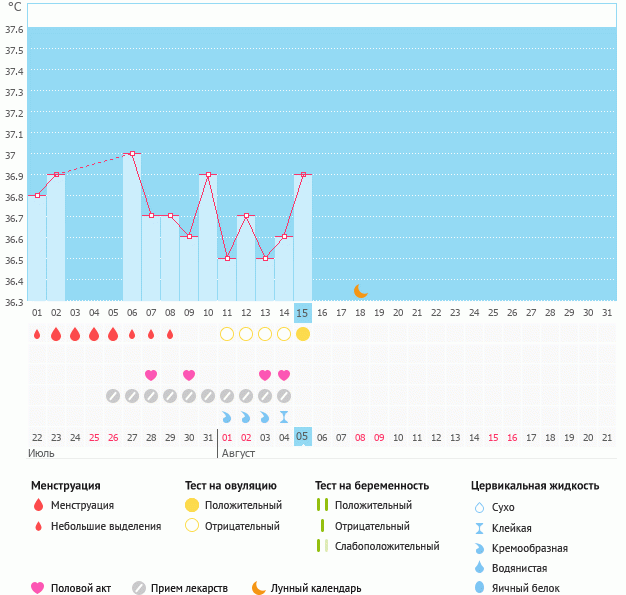Click the intercourse heart icon on day 07

point(151,375)
